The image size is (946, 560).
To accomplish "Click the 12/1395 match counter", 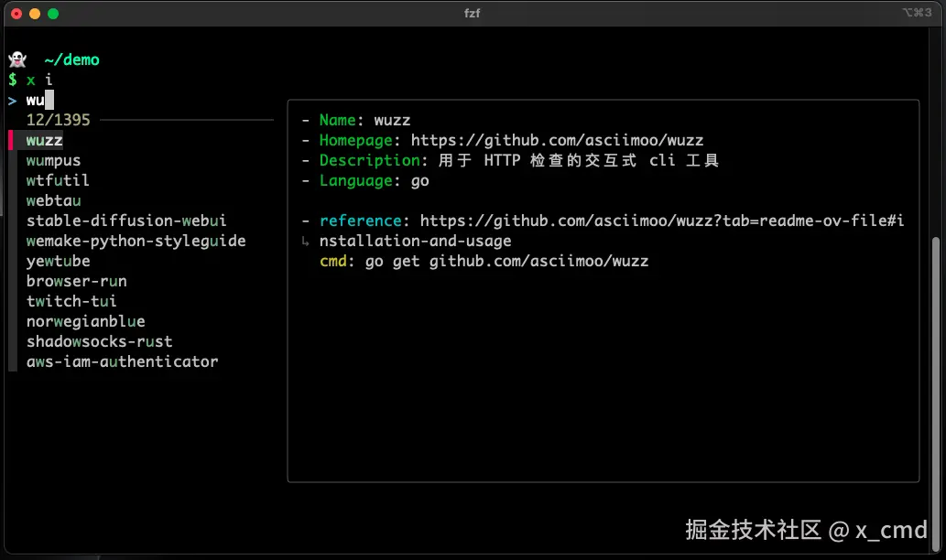I will [x=58, y=120].
